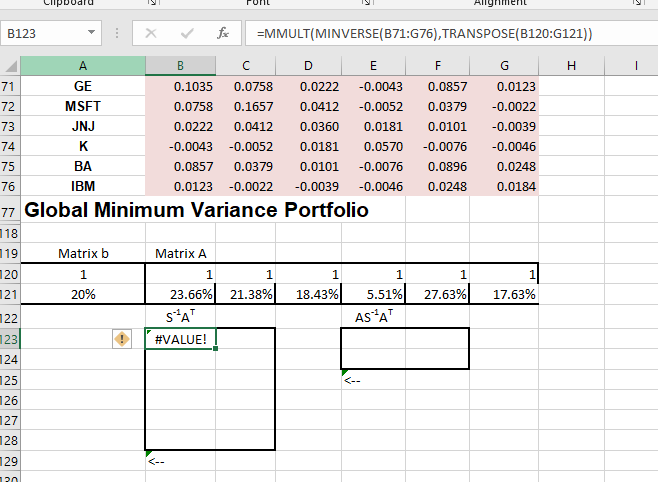Click cell value 0.1657 in MSFT row
The width and height of the screenshot is (658, 482).
point(246,106)
